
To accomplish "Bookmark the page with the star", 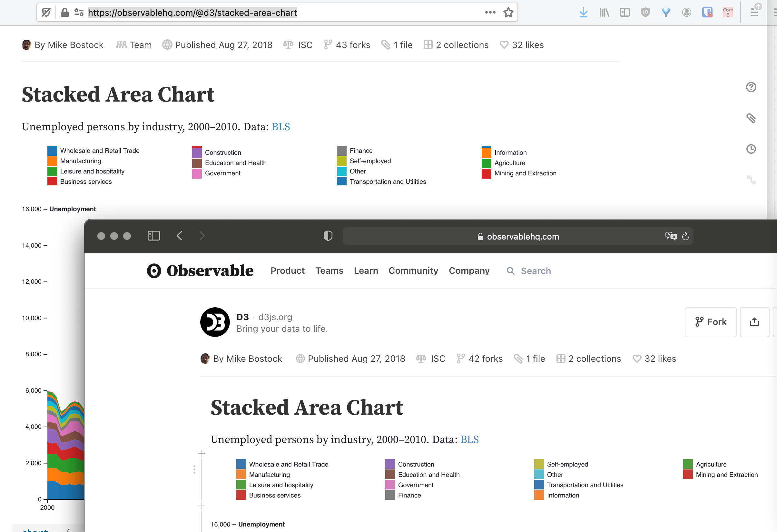I will 508,12.
